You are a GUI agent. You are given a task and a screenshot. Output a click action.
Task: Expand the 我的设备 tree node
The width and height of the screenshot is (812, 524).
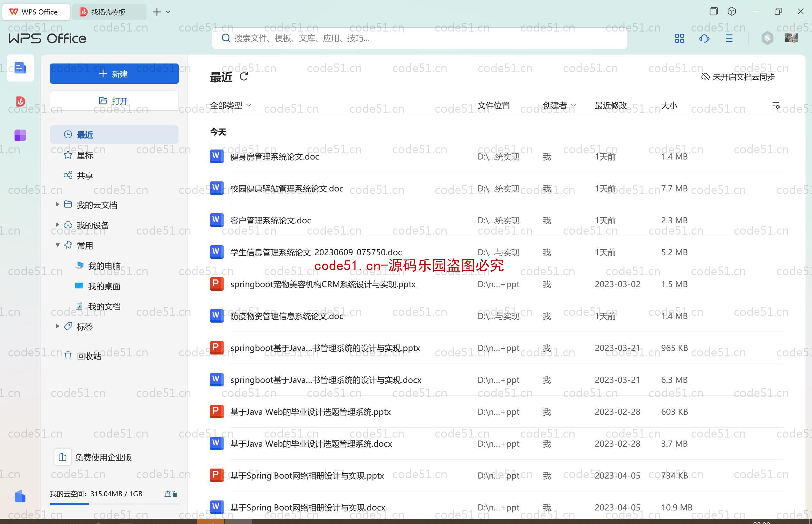click(57, 225)
